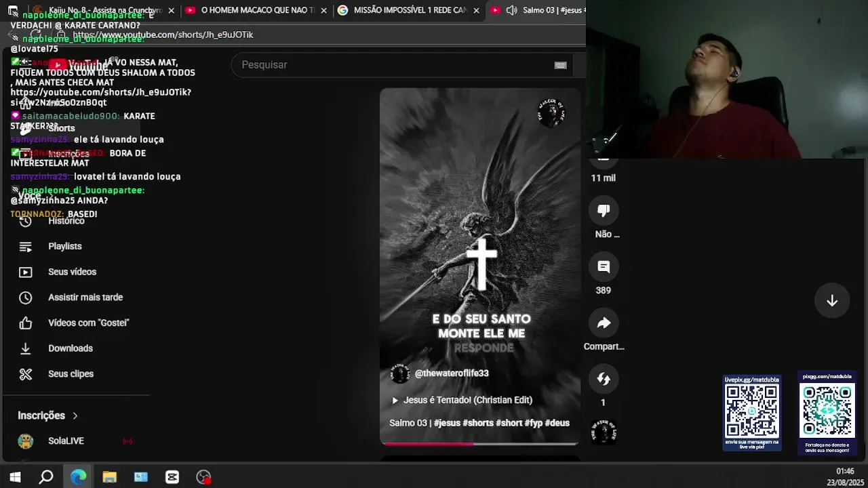Click the Google favicon on the Missão Impossível tab
The image size is (868, 488).
[x=342, y=10]
